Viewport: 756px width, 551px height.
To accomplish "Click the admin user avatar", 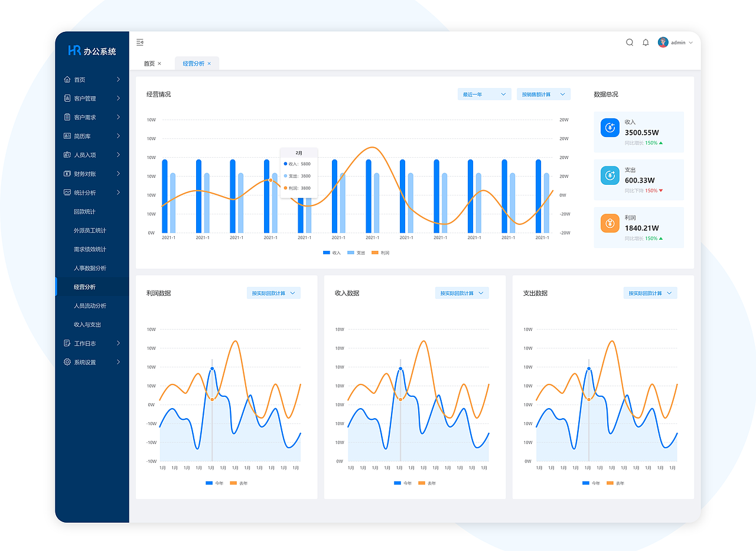I will (663, 43).
